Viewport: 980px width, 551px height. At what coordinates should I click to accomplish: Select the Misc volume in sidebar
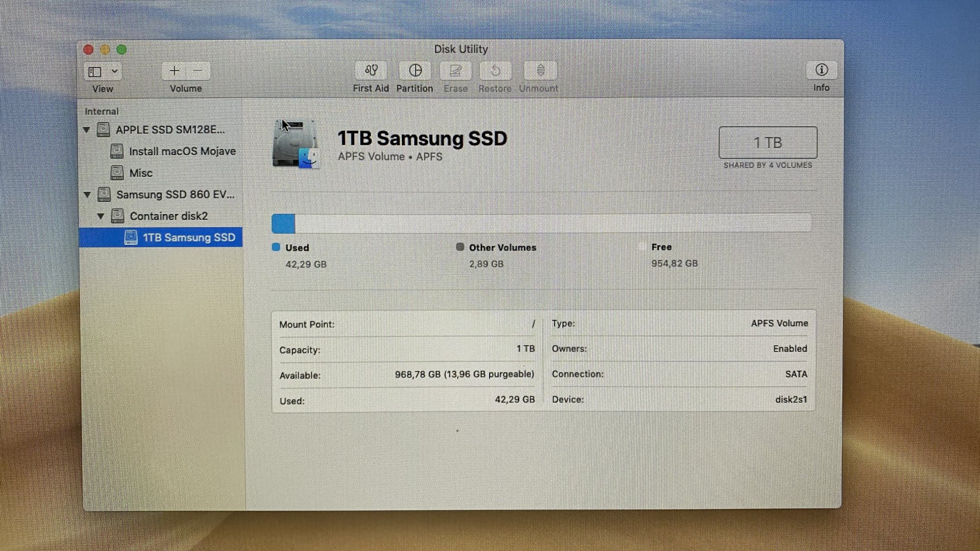pos(141,173)
